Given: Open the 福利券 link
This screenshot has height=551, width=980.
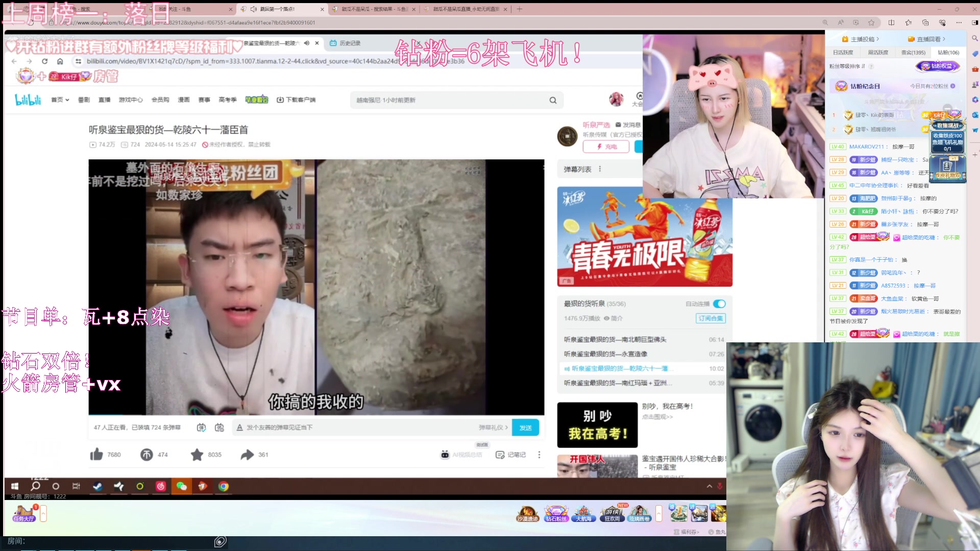Looking at the screenshot, I should click(687, 532).
